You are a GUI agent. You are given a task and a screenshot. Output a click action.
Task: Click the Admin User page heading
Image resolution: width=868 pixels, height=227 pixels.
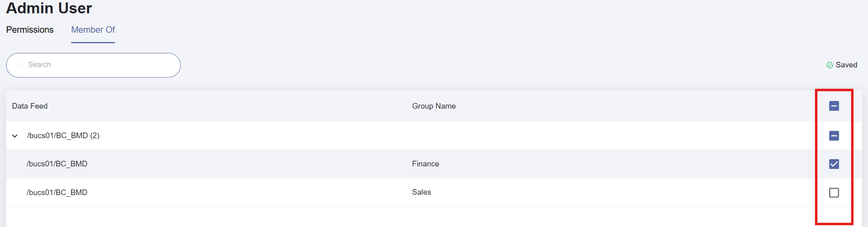pos(49,8)
